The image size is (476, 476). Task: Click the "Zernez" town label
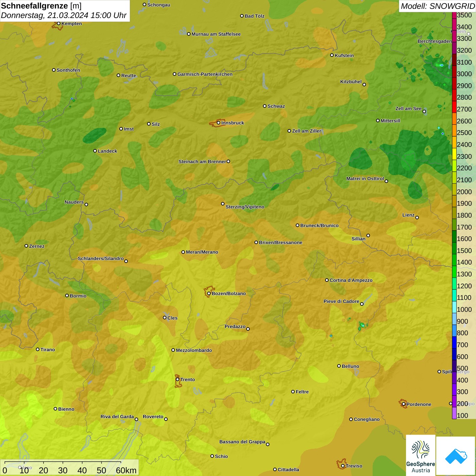(37, 246)
